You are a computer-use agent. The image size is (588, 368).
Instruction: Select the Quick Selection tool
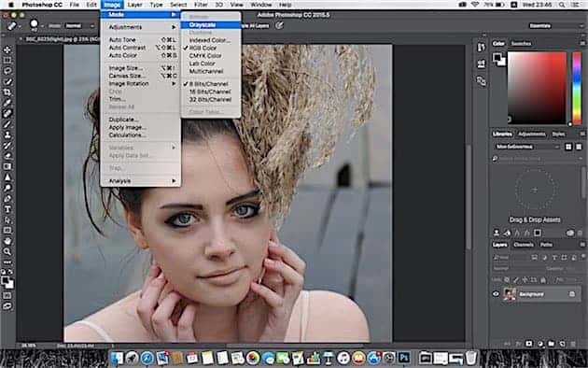(7, 81)
